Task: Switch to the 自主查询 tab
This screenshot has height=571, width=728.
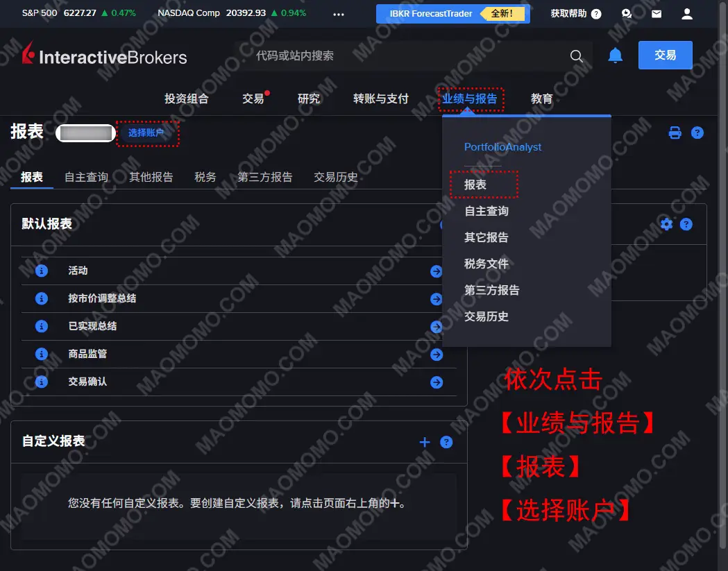Action: (86, 177)
